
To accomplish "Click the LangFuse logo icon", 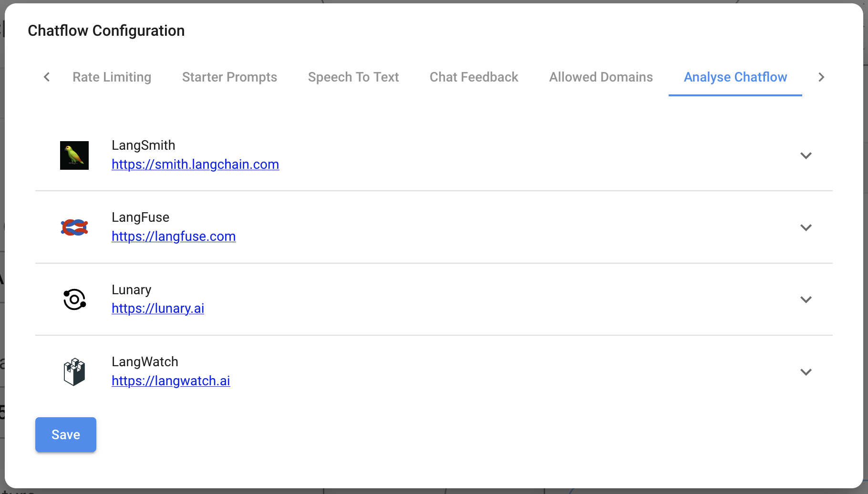I will (x=74, y=227).
